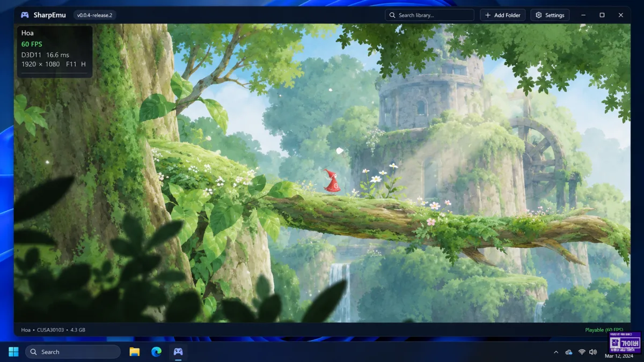Maximize the SharpEmu window

point(602,15)
